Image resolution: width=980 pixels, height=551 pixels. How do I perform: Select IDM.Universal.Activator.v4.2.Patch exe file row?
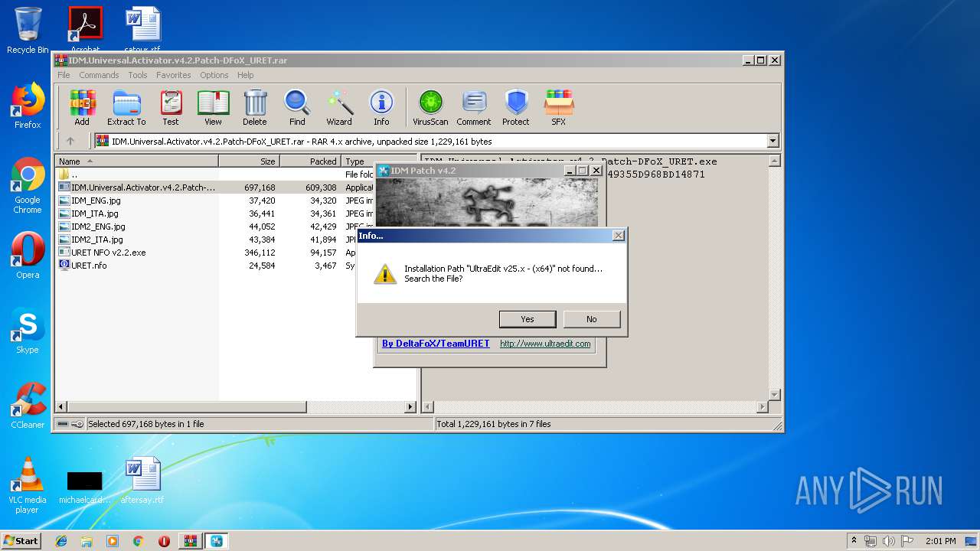[214, 187]
